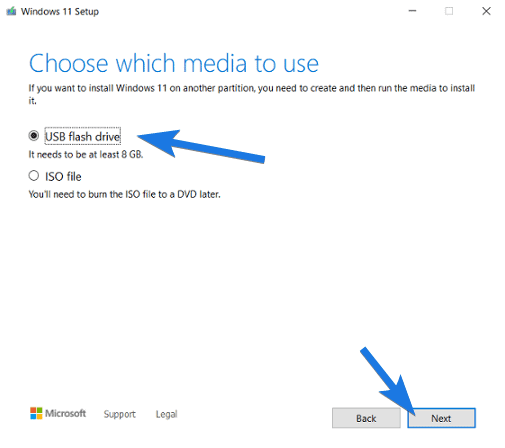This screenshot has height=448, width=505.
Task: Open the Support link
Action: coord(119,414)
